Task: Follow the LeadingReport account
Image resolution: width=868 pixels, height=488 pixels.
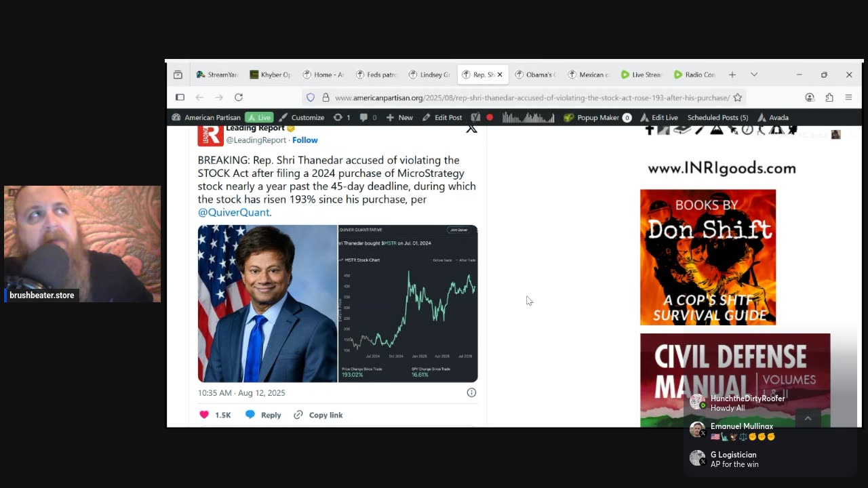Action: pyautogui.click(x=305, y=140)
